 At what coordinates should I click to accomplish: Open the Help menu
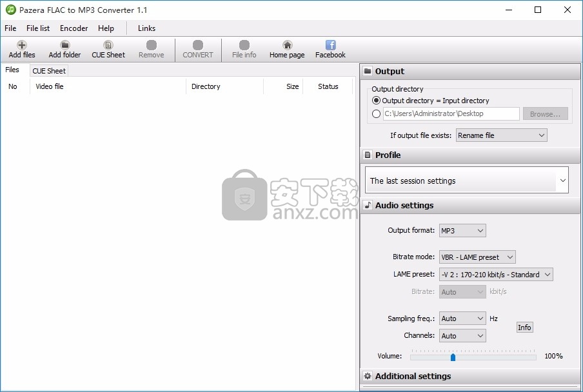[x=106, y=28]
